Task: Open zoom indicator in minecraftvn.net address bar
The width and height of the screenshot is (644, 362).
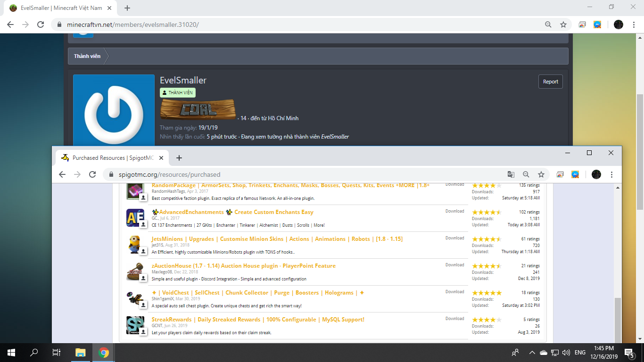Action: click(x=548, y=25)
